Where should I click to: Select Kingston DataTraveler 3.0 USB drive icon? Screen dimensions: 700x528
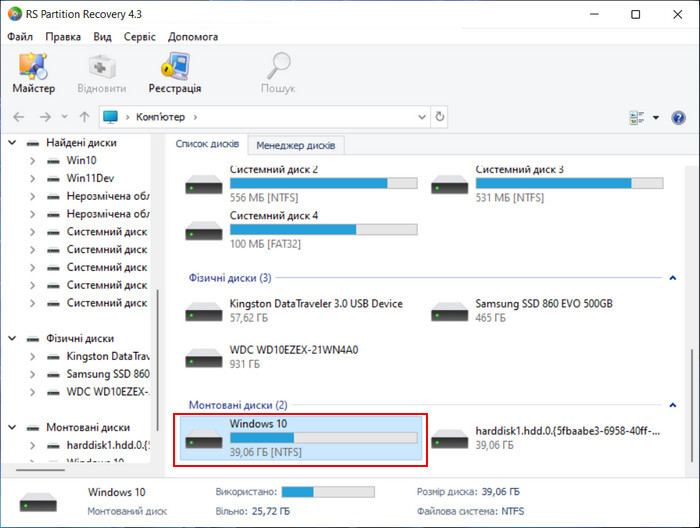pyautogui.click(x=204, y=312)
